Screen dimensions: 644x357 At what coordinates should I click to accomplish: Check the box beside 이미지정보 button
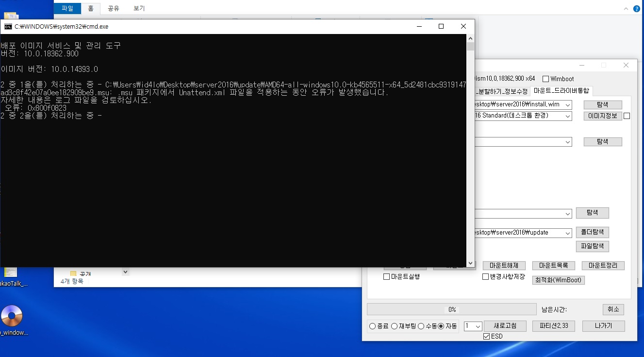tap(627, 116)
